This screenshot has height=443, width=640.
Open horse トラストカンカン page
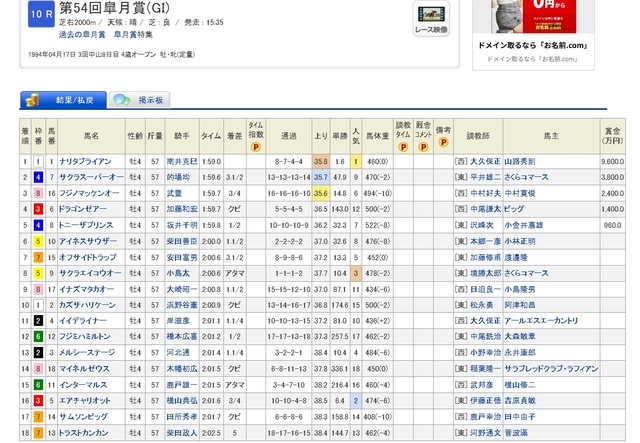tap(86, 433)
